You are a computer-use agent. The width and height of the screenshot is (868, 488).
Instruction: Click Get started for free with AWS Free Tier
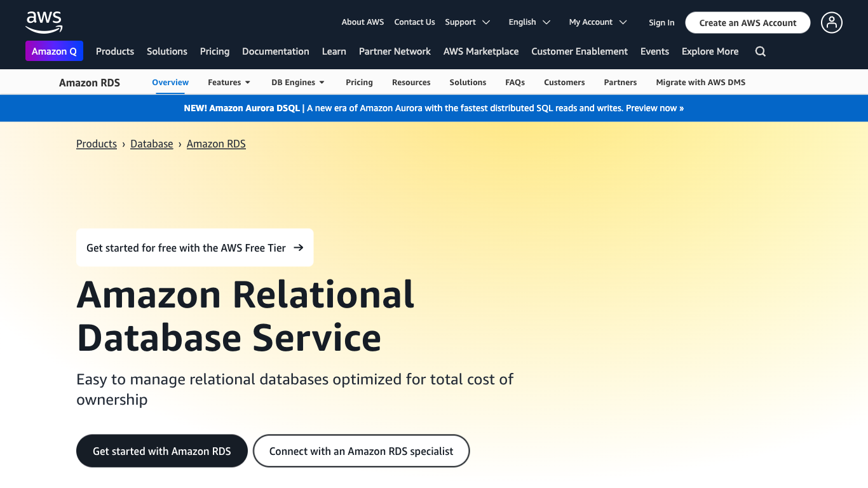click(195, 248)
